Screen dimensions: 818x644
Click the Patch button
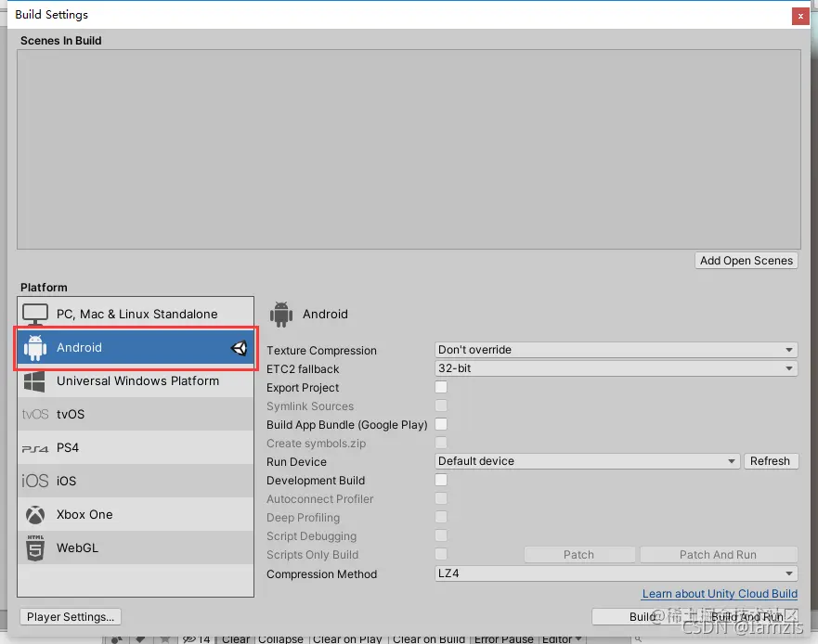pos(579,555)
